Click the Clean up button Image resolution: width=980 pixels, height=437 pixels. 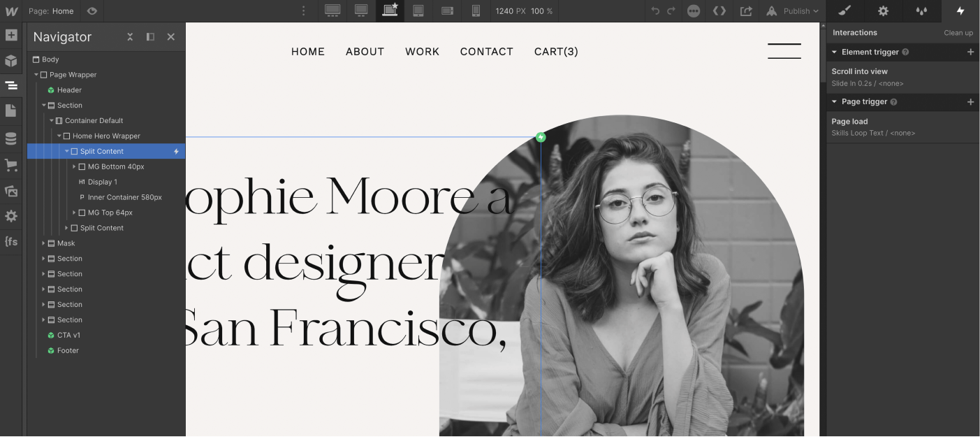[958, 32]
